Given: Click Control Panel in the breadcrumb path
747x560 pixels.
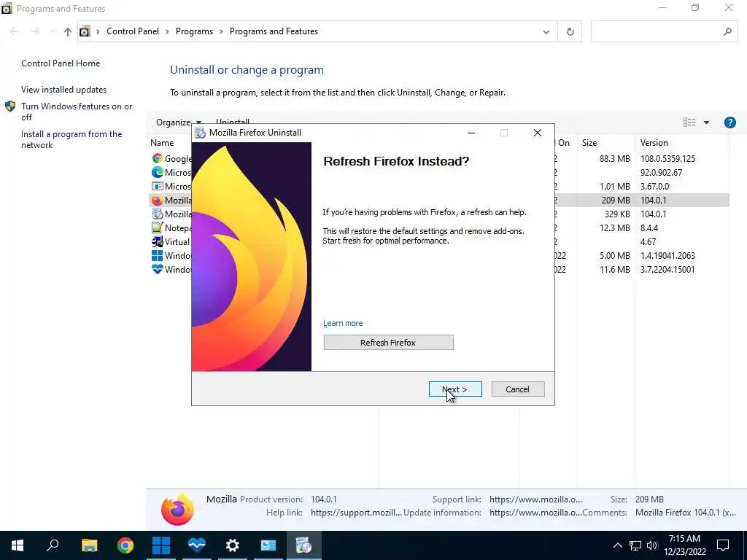Looking at the screenshot, I should 133,31.
